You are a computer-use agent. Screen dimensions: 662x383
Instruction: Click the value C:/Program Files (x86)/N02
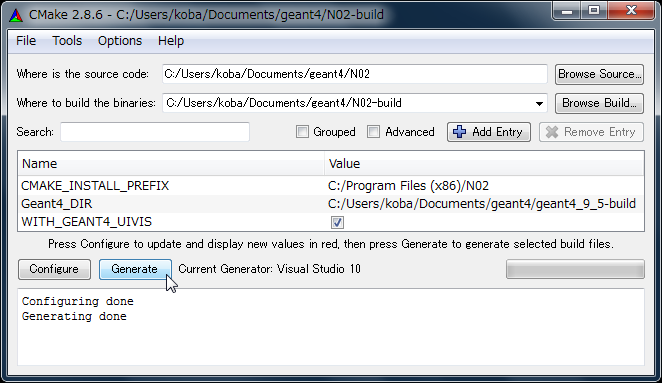coord(408,186)
